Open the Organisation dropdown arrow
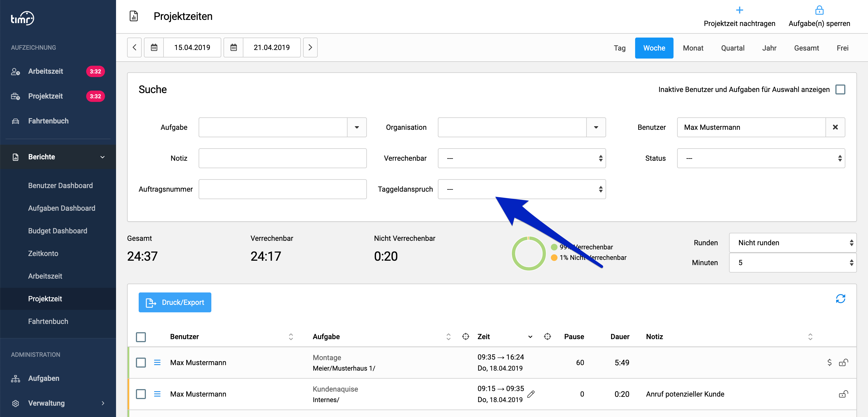Screen dimensions: 868x417 pyautogui.click(x=596, y=127)
